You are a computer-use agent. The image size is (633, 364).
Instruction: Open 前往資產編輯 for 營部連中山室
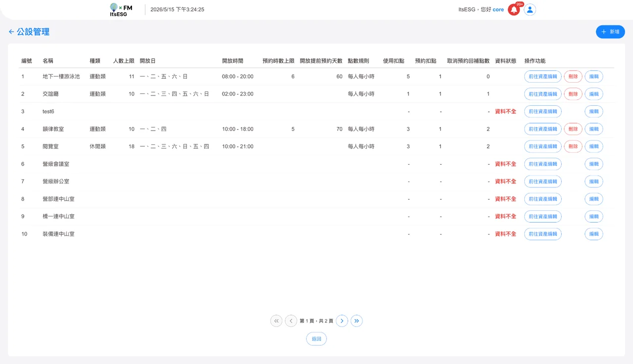[x=543, y=199]
